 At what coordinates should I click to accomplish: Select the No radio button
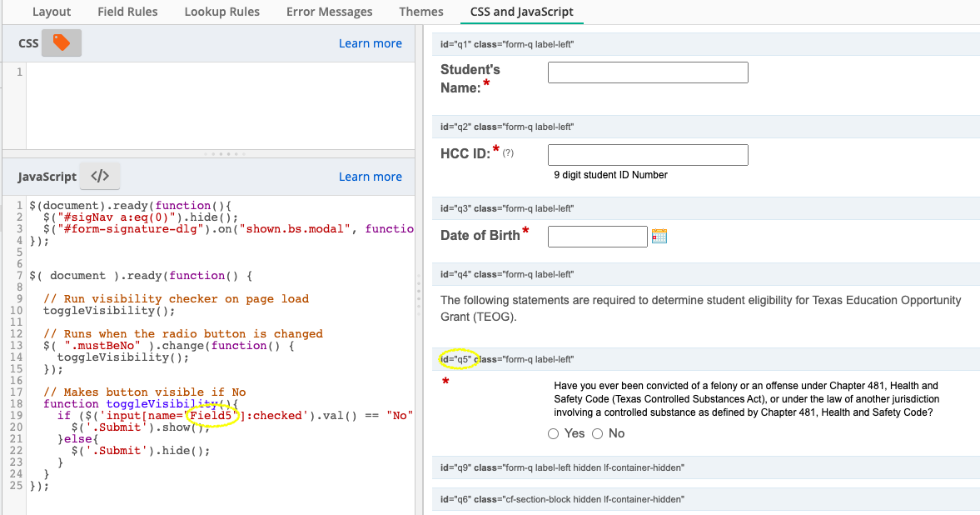(x=598, y=433)
